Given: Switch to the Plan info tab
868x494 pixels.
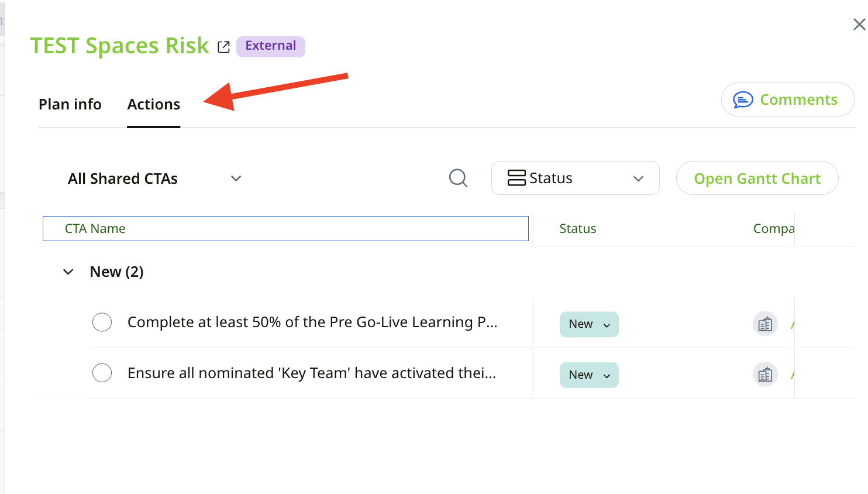Looking at the screenshot, I should coord(70,104).
